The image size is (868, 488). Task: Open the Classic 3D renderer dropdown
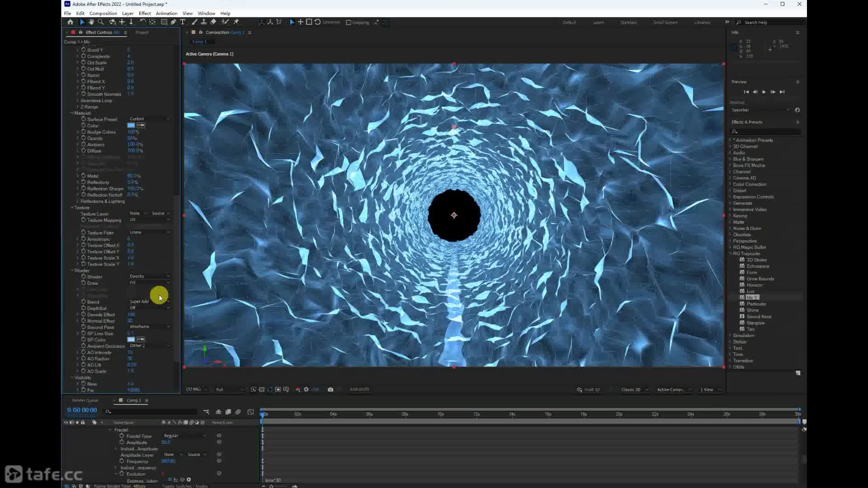click(x=634, y=389)
